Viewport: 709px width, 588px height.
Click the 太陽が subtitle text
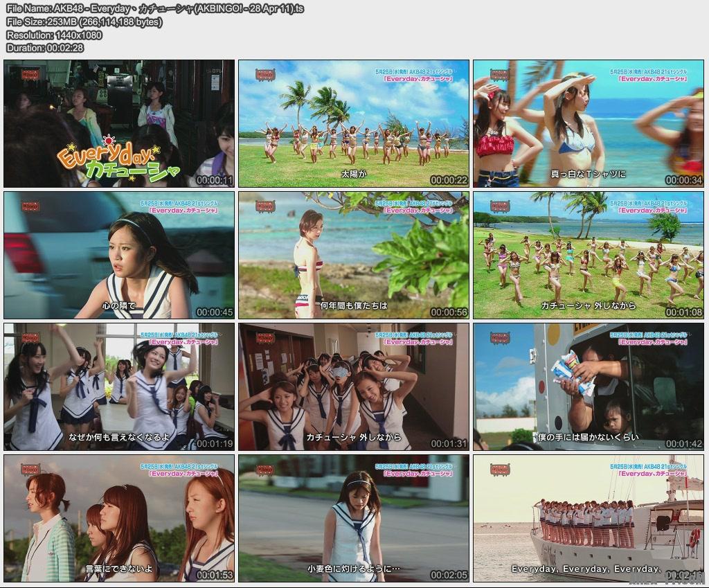[x=354, y=174]
